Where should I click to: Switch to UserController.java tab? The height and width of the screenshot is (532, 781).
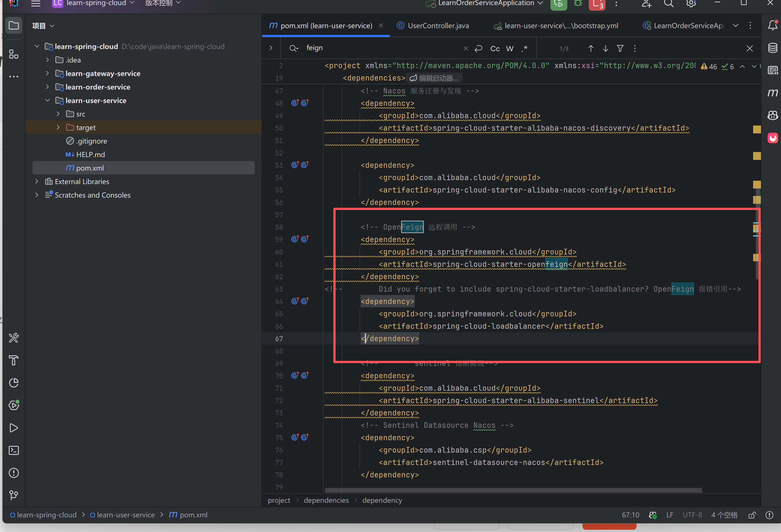coord(433,26)
